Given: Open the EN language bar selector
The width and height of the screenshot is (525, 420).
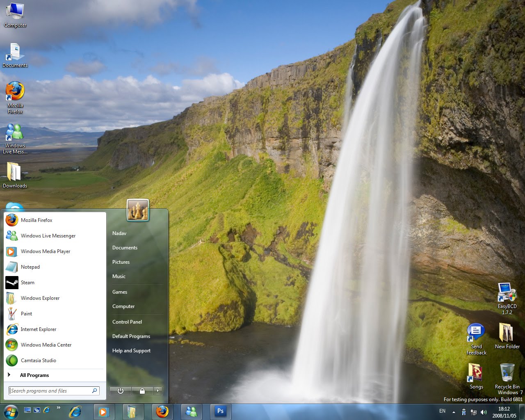Looking at the screenshot, I should click(x=442, y=411).
